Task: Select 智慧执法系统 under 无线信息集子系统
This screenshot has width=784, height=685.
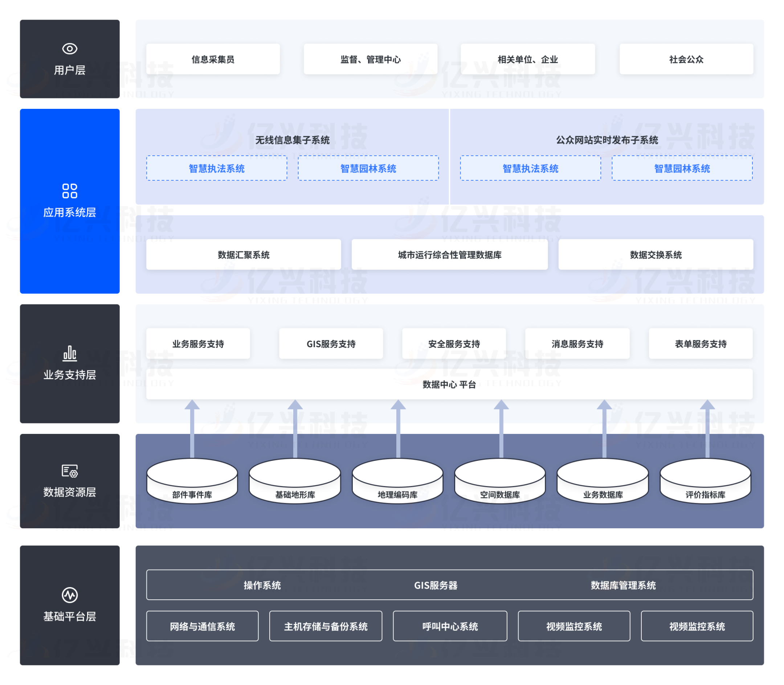Action: click(217, 168)
